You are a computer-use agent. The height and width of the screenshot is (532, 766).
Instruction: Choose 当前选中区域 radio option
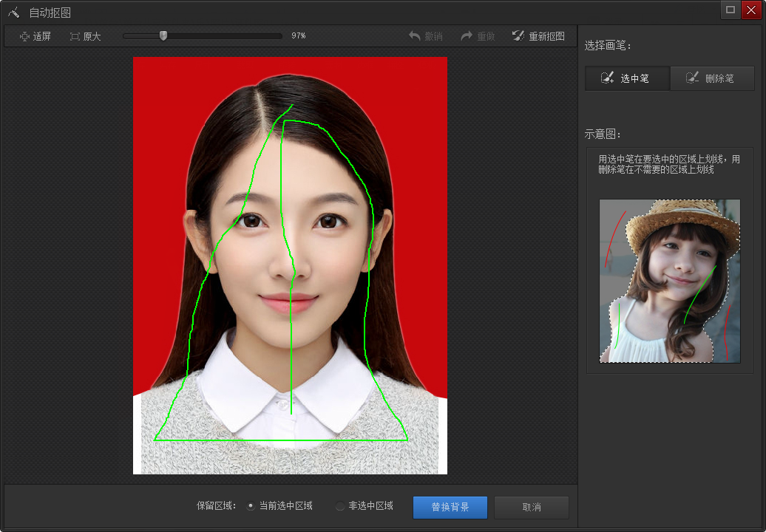click(x=280, y=506)
